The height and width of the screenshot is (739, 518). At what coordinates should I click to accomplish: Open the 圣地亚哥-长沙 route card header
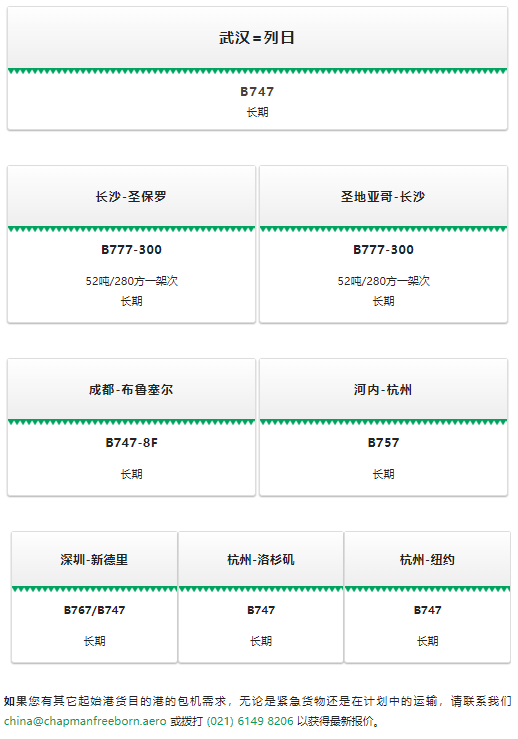pyautogui.click(x=383, y=197)
